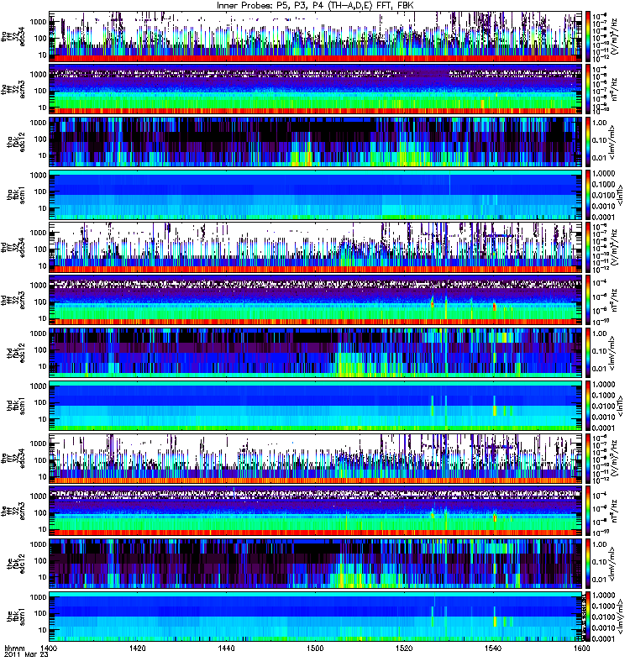Image resolution: width=630 pixels, height=672 pixels.
Task: Click the color bar of tha fbk edc12 panel
Action: (587, 142)
